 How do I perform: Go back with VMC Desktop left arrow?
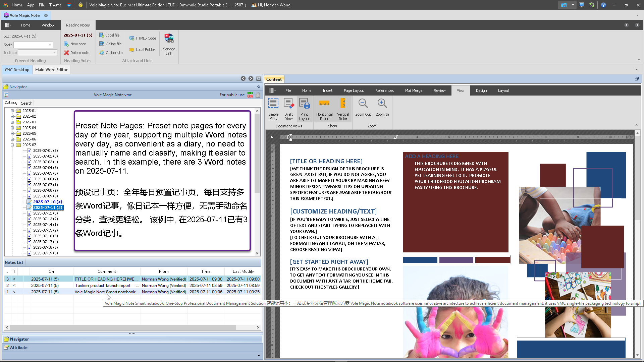(243, 78)
